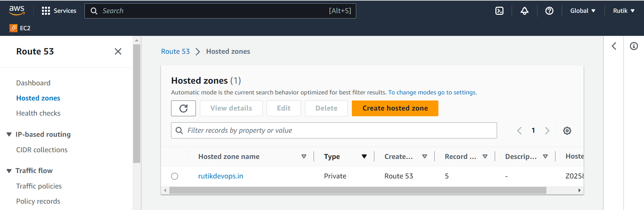The height and width of the screenshot is (210, 644).
Task: Click the horizontal table scrollbar
Action: point(358,191)
